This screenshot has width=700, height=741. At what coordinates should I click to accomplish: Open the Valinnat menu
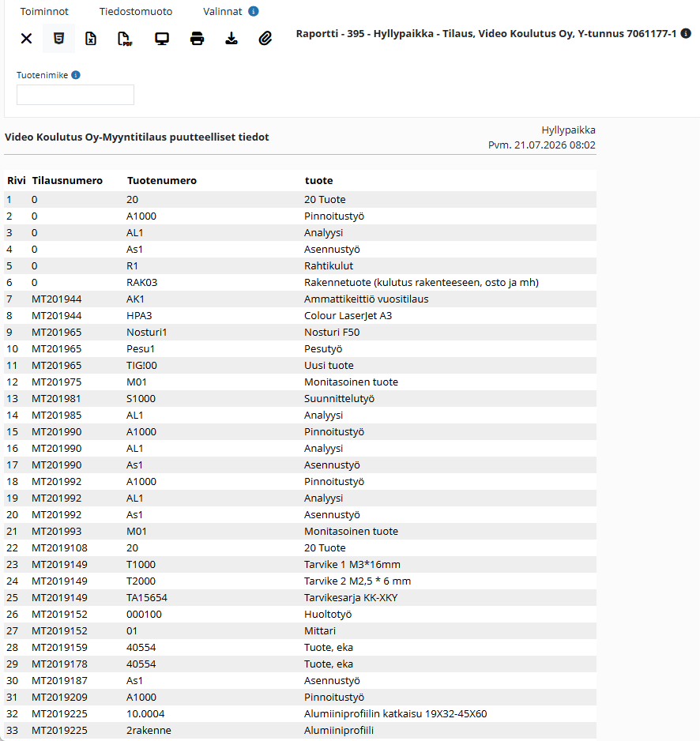pyautogui.click(x=223, y=11)
